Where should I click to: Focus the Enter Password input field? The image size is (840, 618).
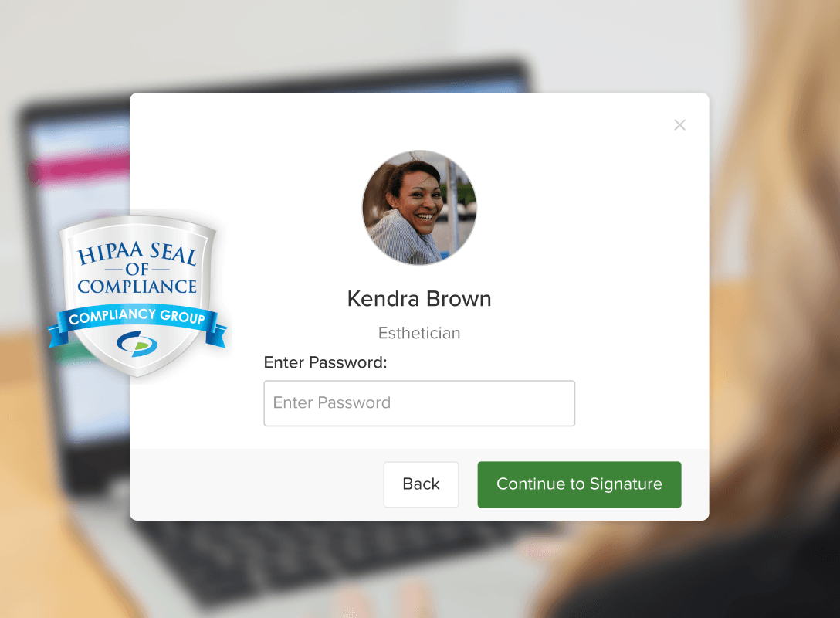pos(419,403)
